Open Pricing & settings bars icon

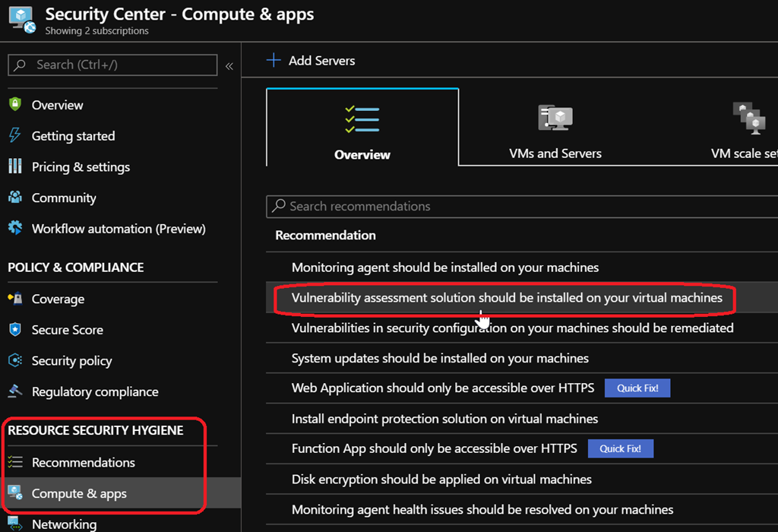point(15,166)
